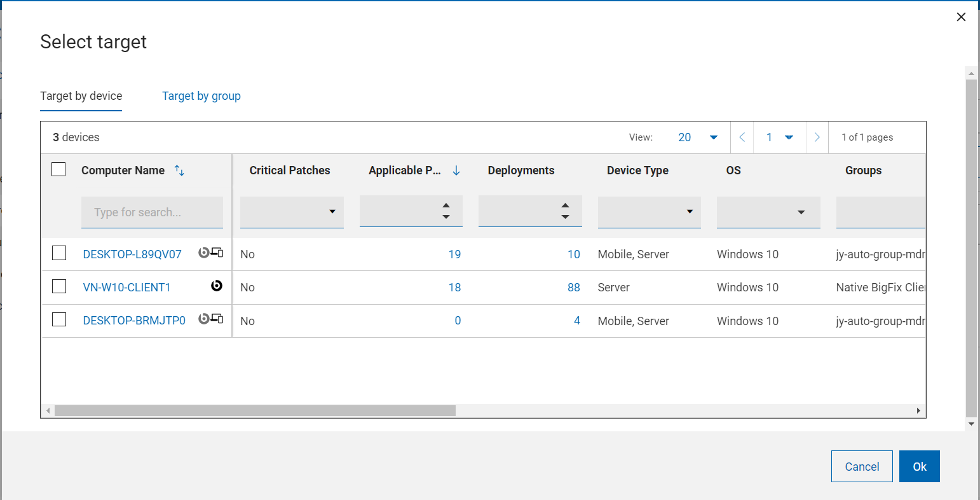The width and height of the screenshot is (980, 500).
Task: Select the Target by device tab
Action: tap(81, 96)
